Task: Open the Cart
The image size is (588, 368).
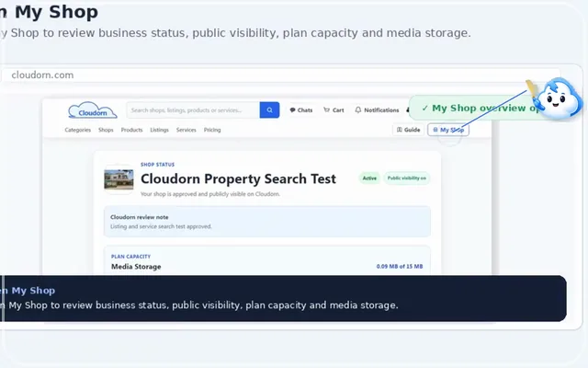Action: [x=334, y=110]
